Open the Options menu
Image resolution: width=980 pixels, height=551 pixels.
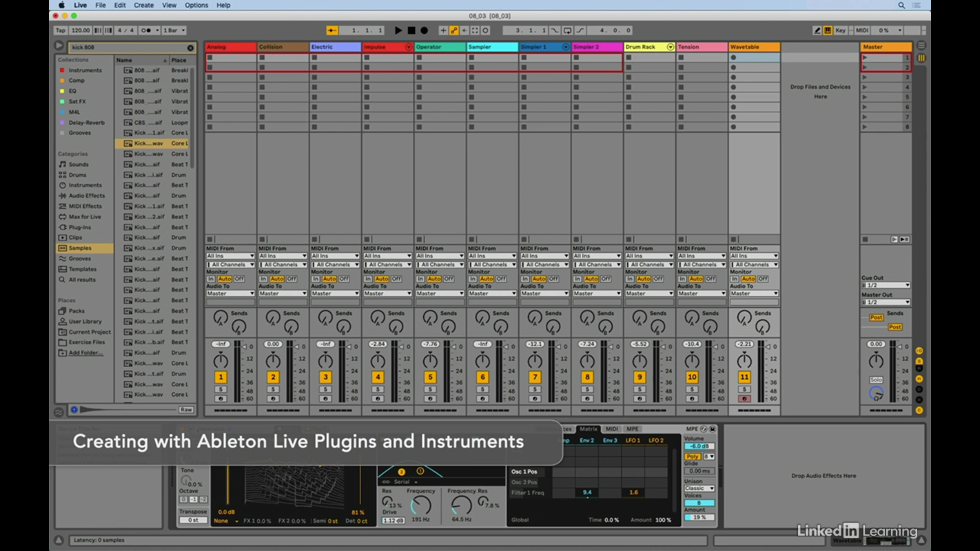pyautogui.click(x=196, y=5)
